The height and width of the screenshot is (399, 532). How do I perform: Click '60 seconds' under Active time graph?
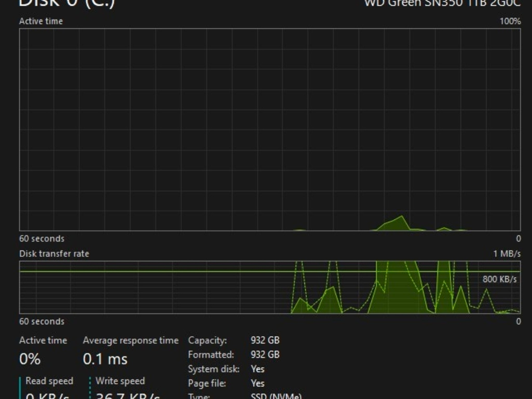[42, 238]
